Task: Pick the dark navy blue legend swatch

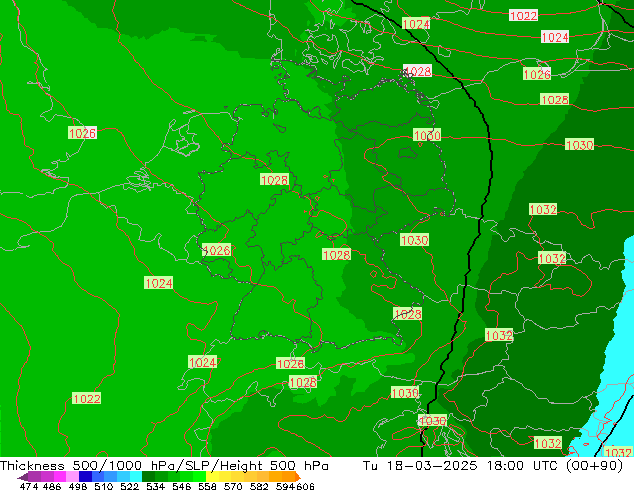Action: click(x=85, y=477)
